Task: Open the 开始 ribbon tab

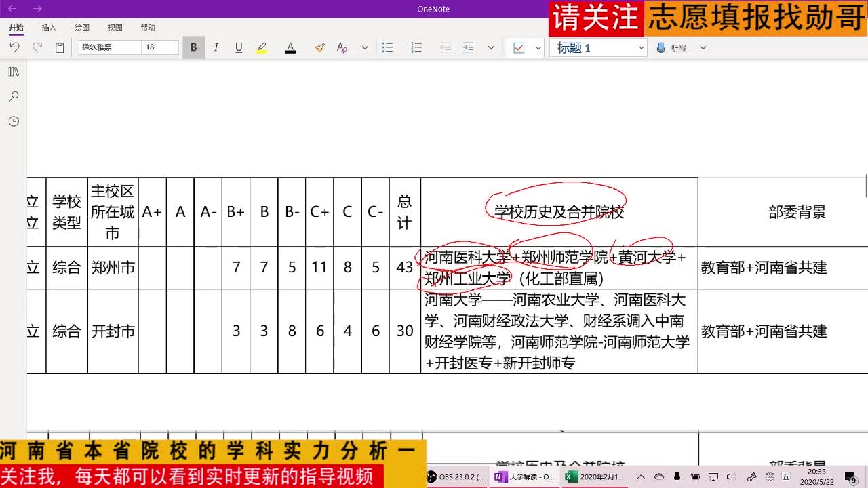Action: 16,27
